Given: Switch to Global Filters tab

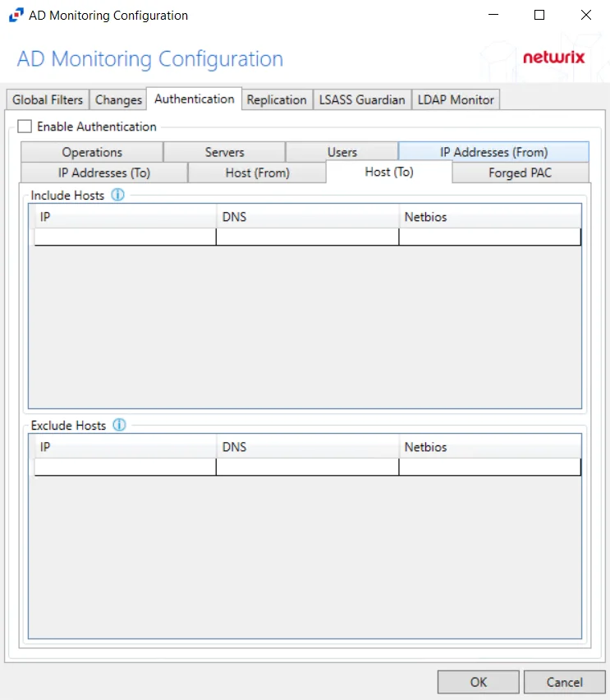Looking at the screenshot, I should point(48,99).
